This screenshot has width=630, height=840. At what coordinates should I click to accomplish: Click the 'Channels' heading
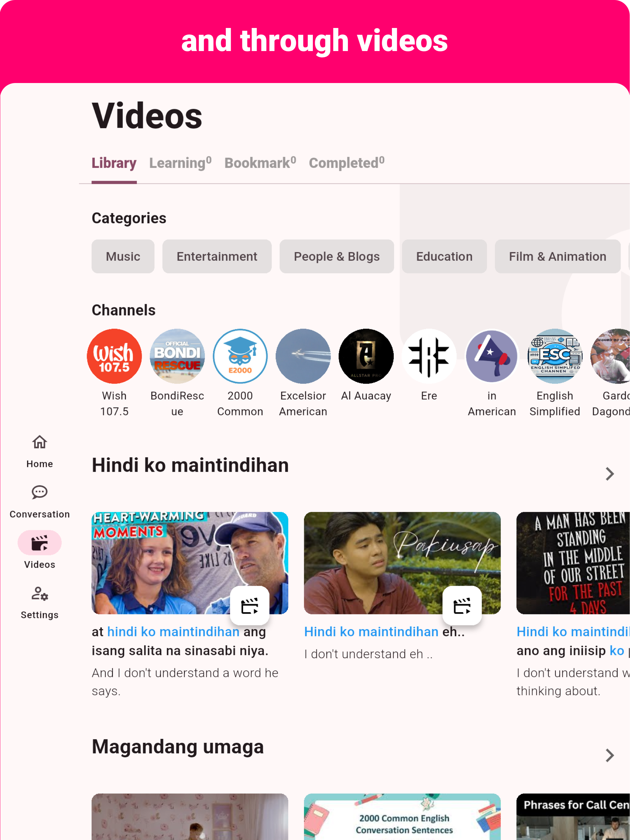(123, 310)
